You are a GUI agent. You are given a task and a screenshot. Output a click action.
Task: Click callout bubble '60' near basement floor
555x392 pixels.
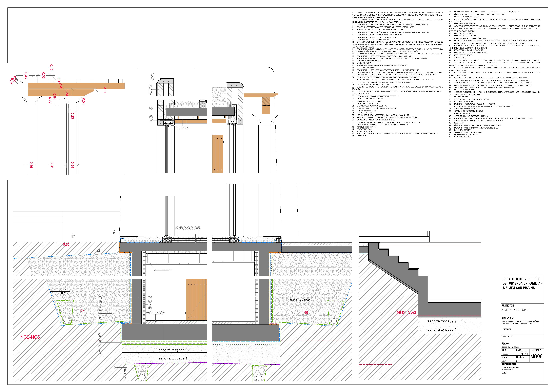coord(148,313)
